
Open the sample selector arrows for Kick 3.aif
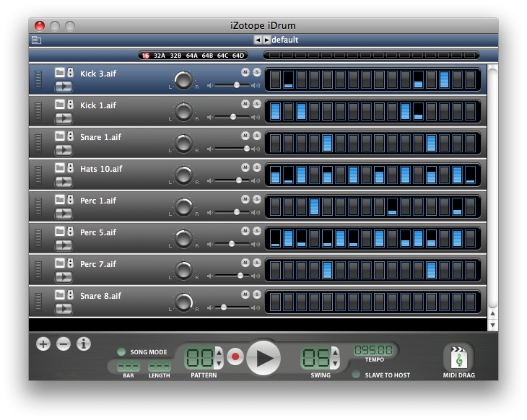[70, 73]
